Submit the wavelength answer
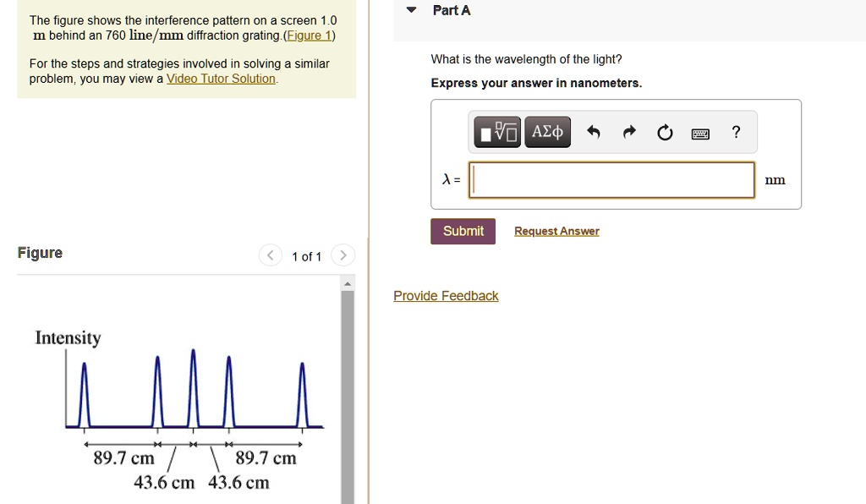Viewport: 866px width, 504px height. [463, 231]
